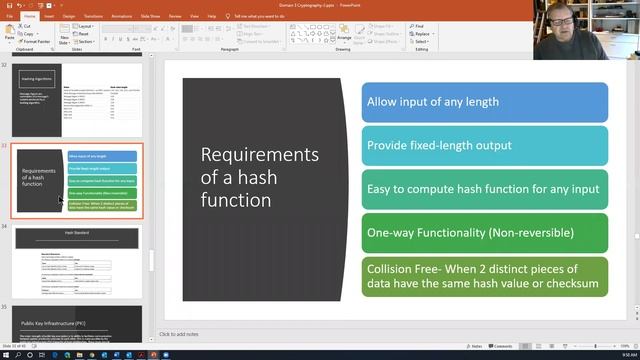
Task: Select 'Easy to compute hash function' box
Action: tap(485, 189)
